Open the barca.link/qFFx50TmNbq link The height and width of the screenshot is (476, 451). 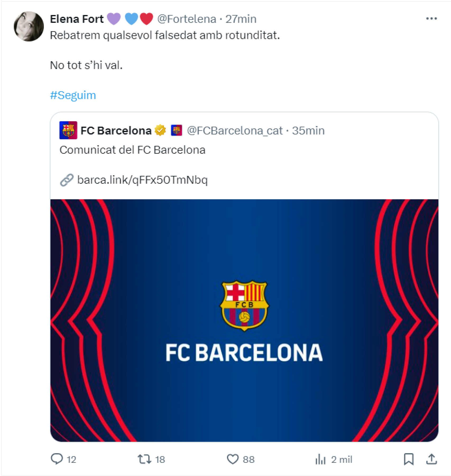[x=142, y=180]
